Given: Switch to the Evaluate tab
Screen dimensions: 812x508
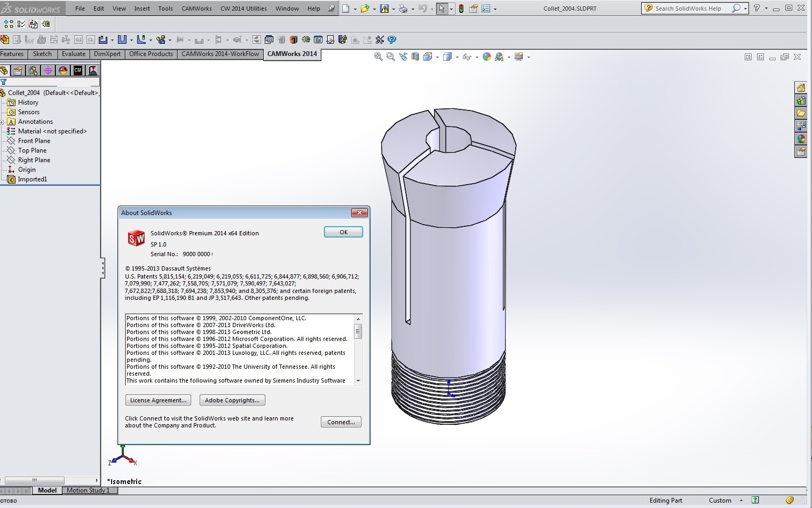Looking at the screenshot, I should click(74, 54).
